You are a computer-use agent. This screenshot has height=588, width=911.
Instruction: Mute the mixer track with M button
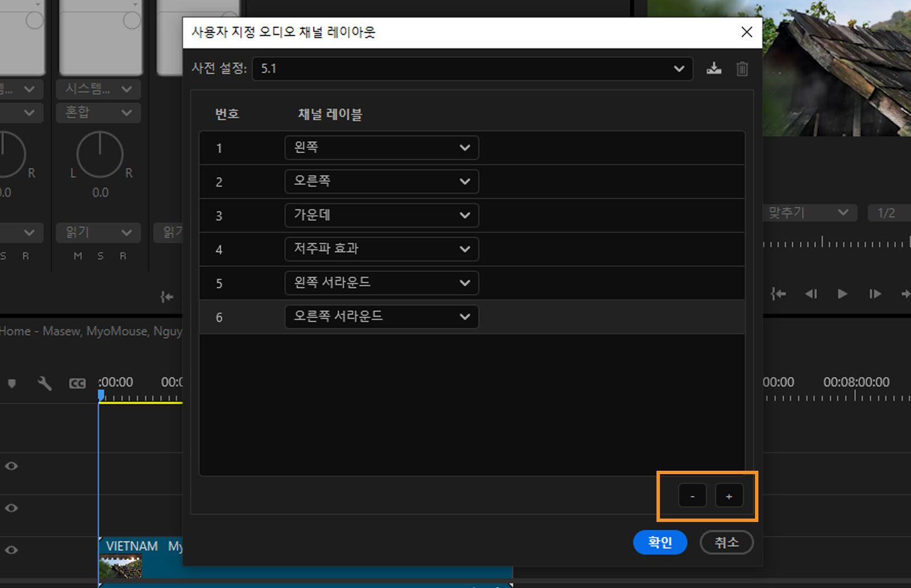pos(77,256)
